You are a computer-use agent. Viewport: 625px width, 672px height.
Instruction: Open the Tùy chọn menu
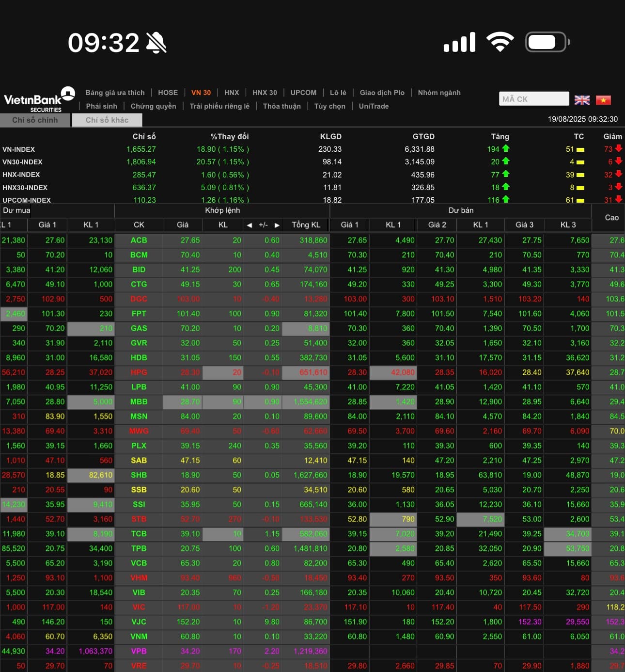pos(329,106)
